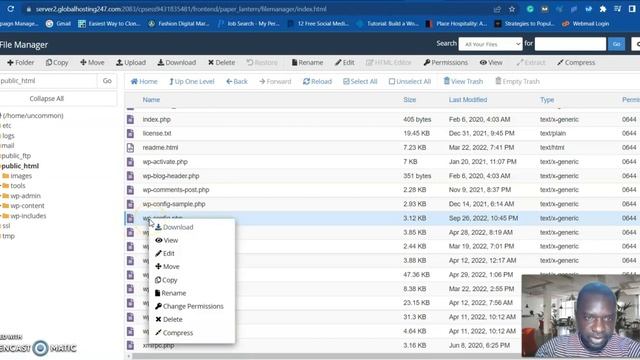Click the Edit toolbar button
Viewport: 640px width, 360px height.
(344, 62)
